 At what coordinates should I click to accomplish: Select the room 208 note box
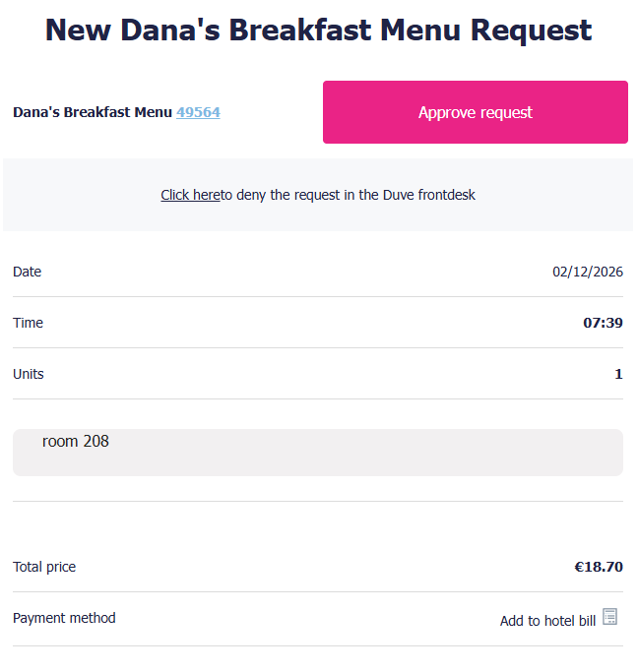(317, 453)
